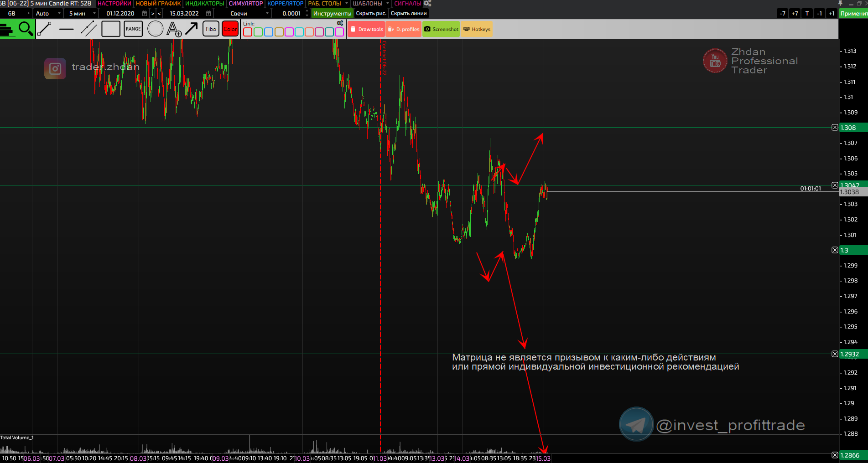Select the volume profile bars tool
This screenshot has width=868, height=463.
tap(8, 29)
